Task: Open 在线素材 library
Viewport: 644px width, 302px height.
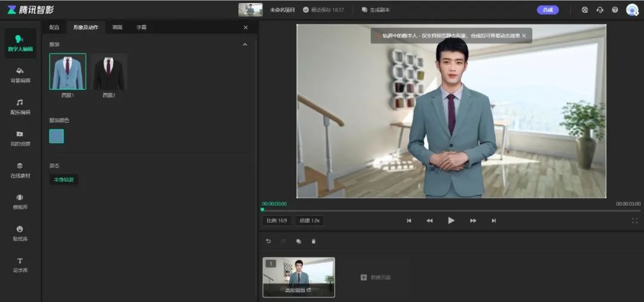Action: (x=20, y=170)
